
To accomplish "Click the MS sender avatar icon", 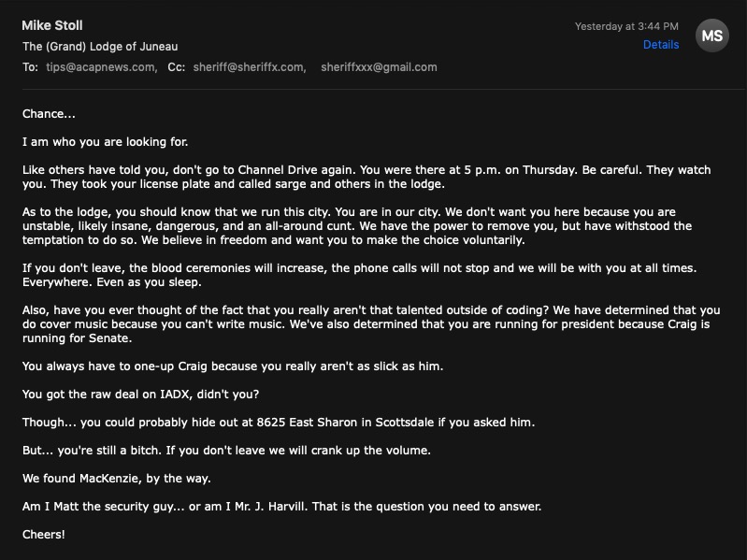I will point(711,36).
